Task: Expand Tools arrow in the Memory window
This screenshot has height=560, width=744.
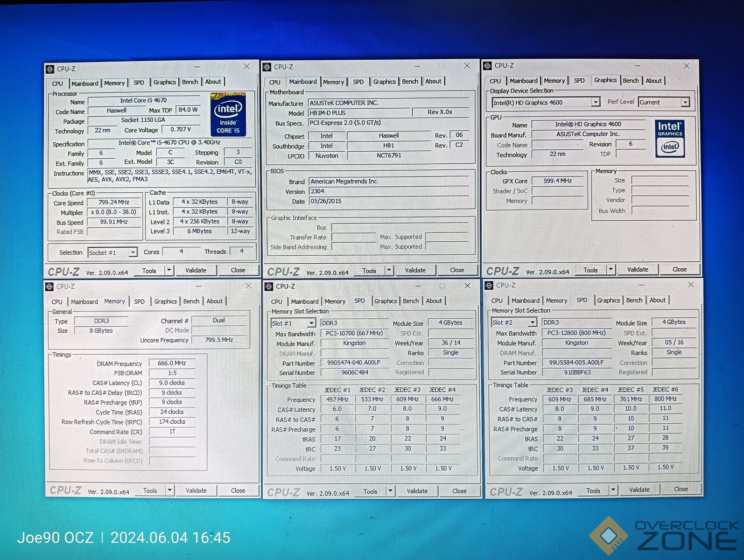Action: coord(170,490)
